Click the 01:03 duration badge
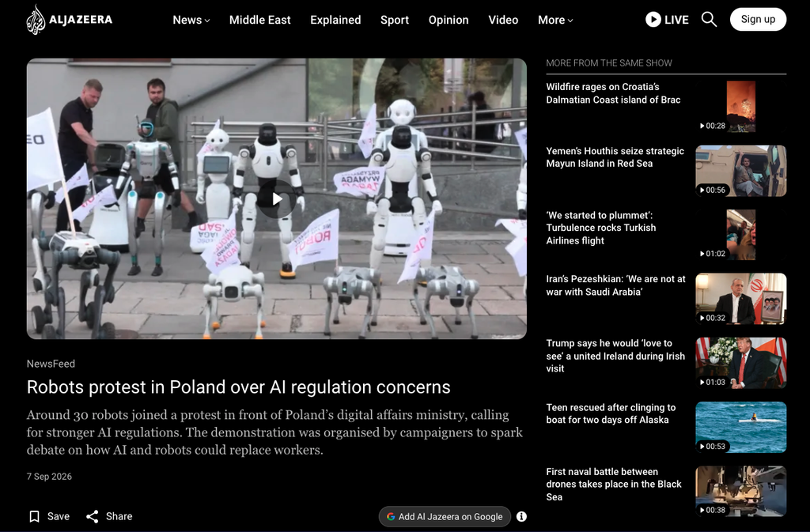 [x=713, y=383]
